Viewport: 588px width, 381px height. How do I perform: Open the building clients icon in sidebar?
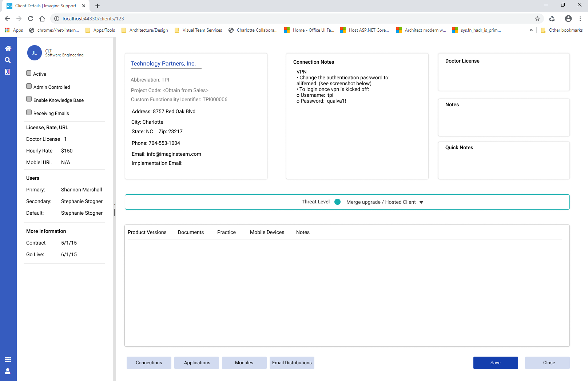[x=7, y=72]
